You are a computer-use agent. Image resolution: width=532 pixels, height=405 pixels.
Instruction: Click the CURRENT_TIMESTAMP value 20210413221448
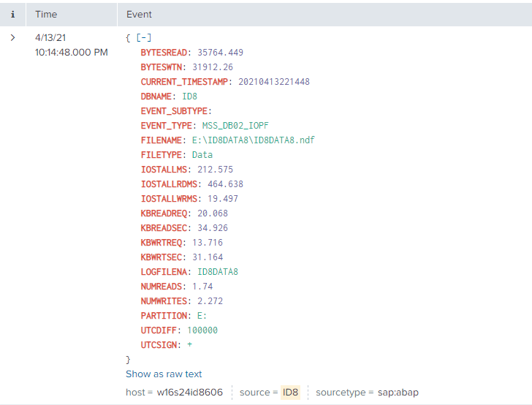(x=273, y=81)
